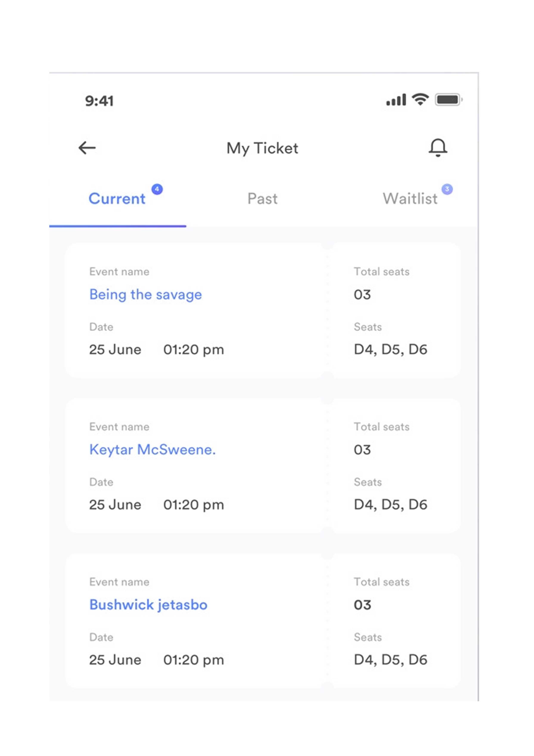Click the Current tab badge showing 4
The height and width of the screenshot is (756, 534).
pyautogui.click(x=157, y=189)
